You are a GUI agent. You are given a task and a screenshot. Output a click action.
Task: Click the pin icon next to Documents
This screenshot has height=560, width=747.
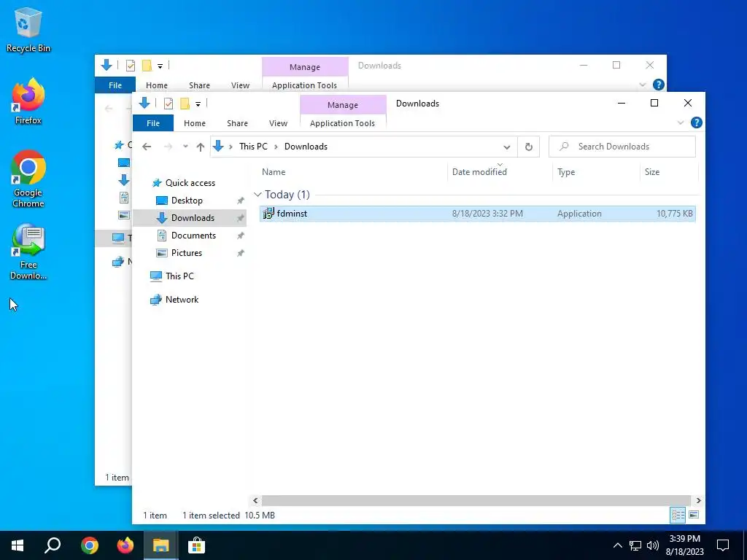[x=240, y=236]
